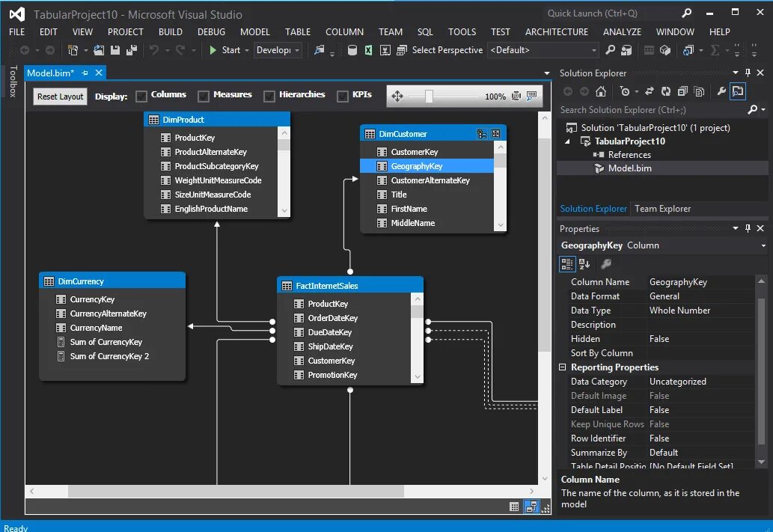The height and width of the screenshot is (532, 773).
Task: Open the Select Perspective <Default> dropdown
Action: click(x=543, y=50)
